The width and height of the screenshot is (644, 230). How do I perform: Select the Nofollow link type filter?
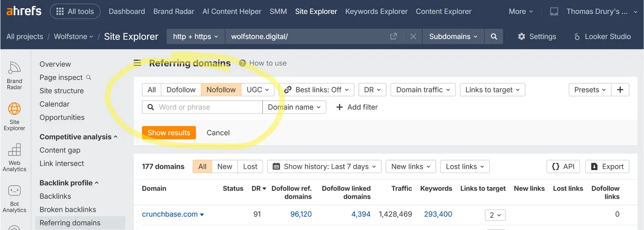tap(221, 90)
